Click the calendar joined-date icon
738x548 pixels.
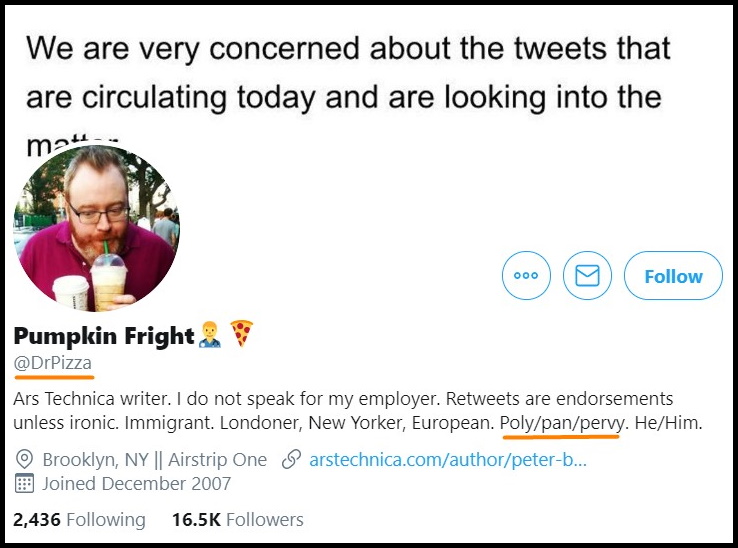click(x=25, y=484)
